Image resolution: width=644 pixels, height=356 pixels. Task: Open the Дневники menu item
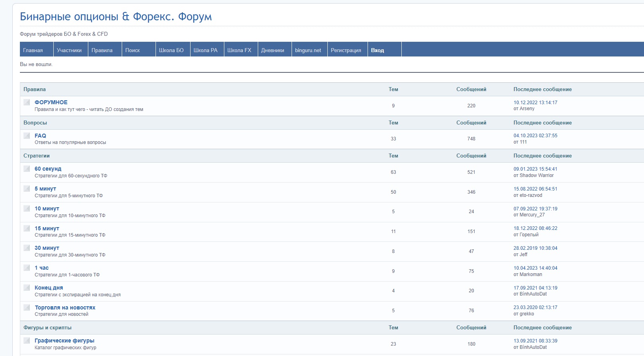pos(274,49)
